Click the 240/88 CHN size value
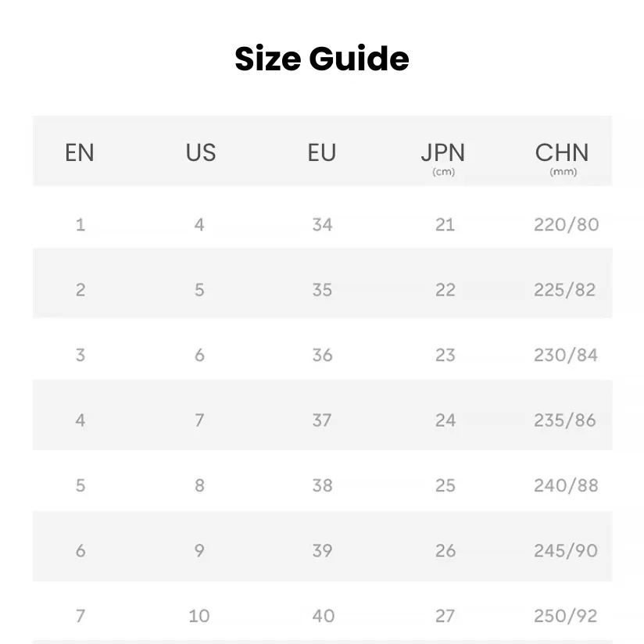 (566, 485)
